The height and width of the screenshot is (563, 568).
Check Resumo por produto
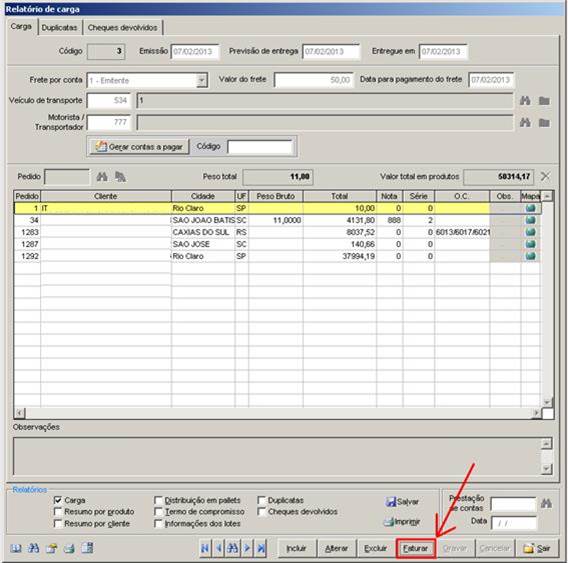(x=57, y=512)
